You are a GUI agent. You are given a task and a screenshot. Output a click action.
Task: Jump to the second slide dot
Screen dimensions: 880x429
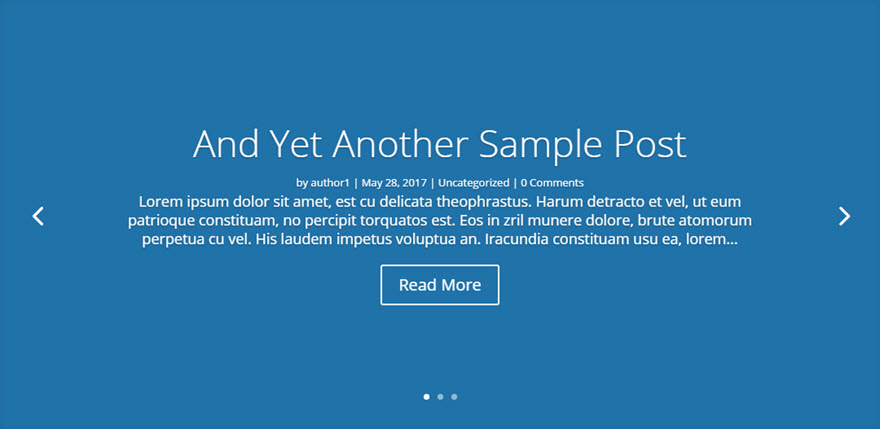[x=441, y=397]
